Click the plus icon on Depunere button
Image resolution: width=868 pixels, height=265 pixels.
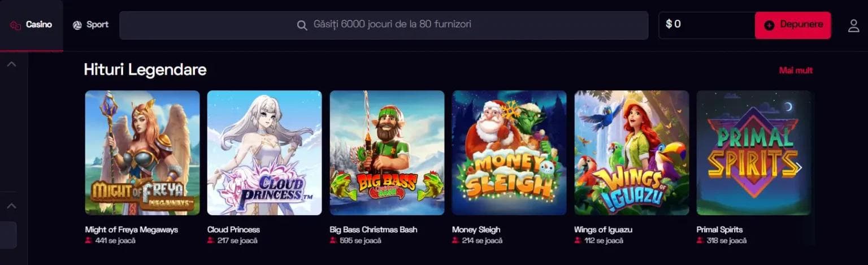click(x=769, y=25)
